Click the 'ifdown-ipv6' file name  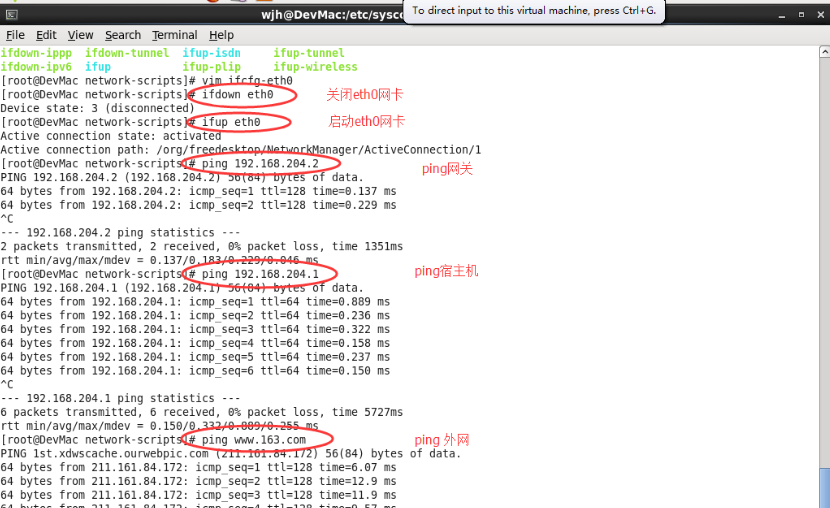click(x=36, y=67)
